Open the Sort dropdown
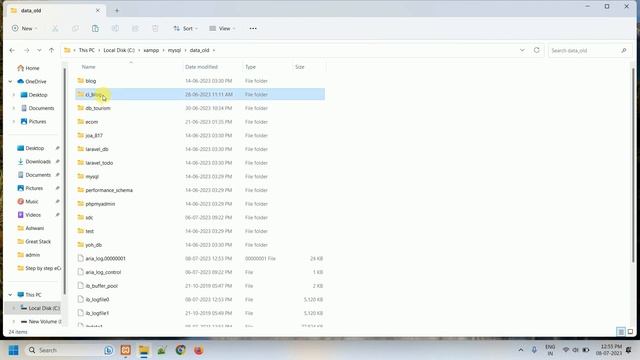 pos(186,29)
